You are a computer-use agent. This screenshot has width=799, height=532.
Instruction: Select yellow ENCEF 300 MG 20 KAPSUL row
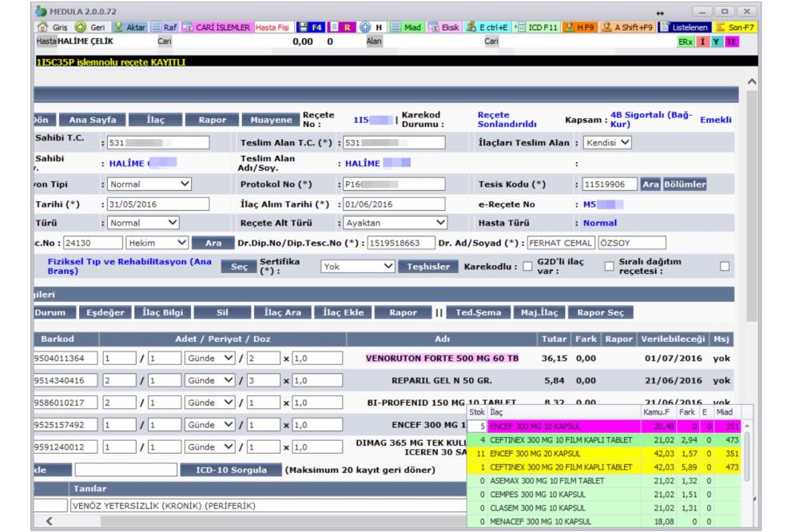[x=604, y=454]
